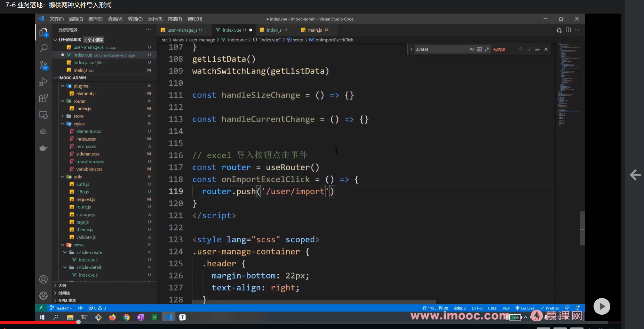Switch to the index.js editor tab
Viewport: 644px width, 329px height.
[x=273, y=30]
